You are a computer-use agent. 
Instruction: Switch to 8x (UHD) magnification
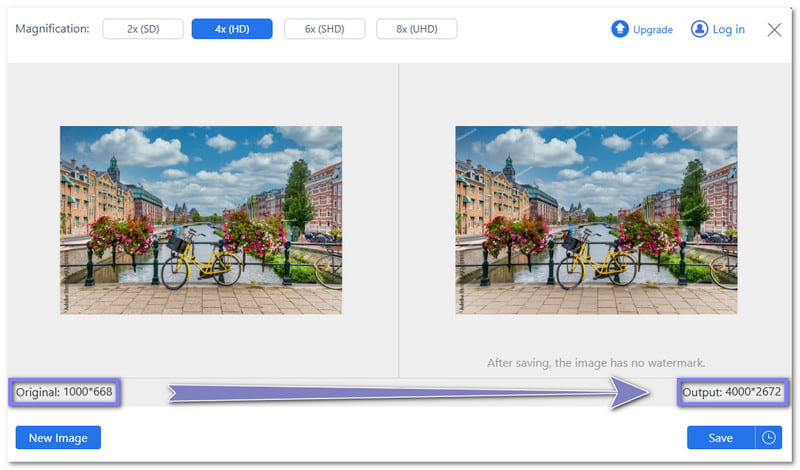tap(416, 29)
